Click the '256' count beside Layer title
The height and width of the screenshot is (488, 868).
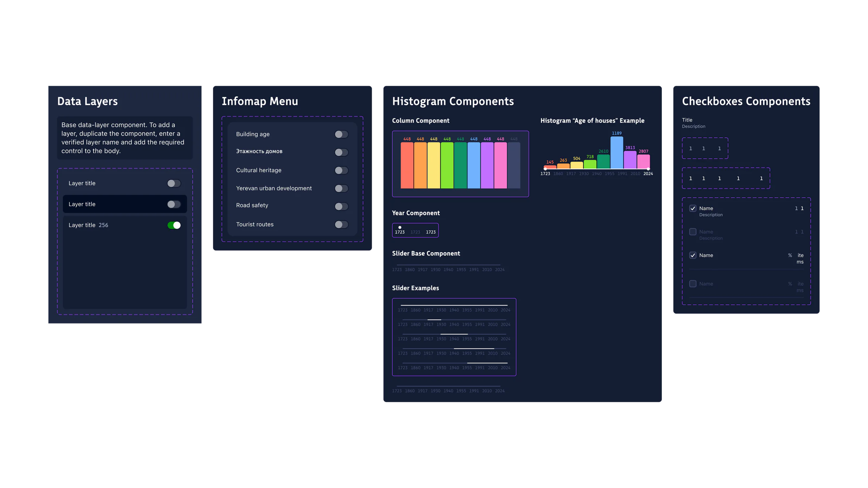pyautogui.click(x=103, y=225)
